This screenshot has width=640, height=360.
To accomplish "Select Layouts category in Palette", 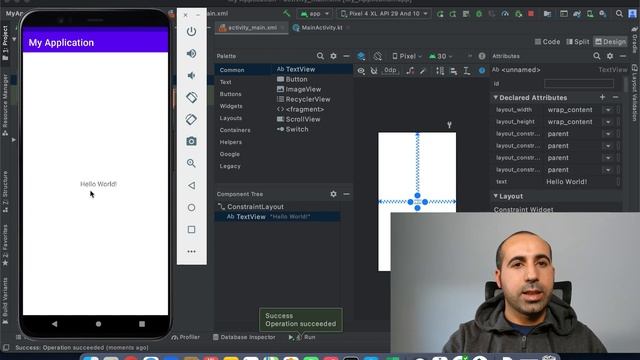I will (231, 118).
